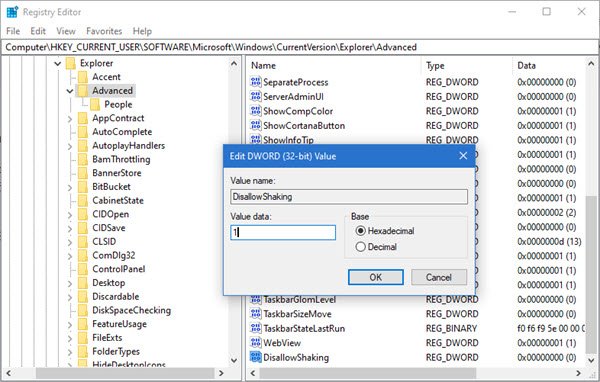Viewport: 600px width, 382px height.
Task: Click the registry path address bar
Action: (300, 47)
